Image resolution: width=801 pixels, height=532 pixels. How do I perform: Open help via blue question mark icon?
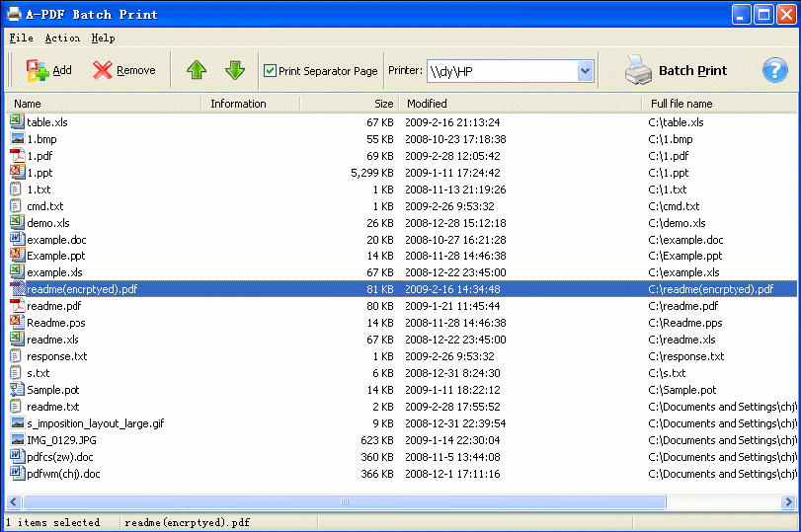pyautogui.click(x=774, y=70)
